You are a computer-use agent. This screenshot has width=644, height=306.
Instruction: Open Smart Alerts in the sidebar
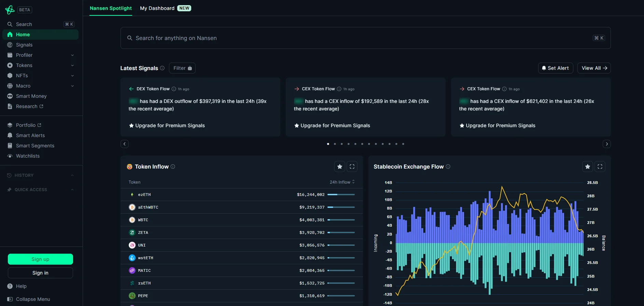click(40, 135)
